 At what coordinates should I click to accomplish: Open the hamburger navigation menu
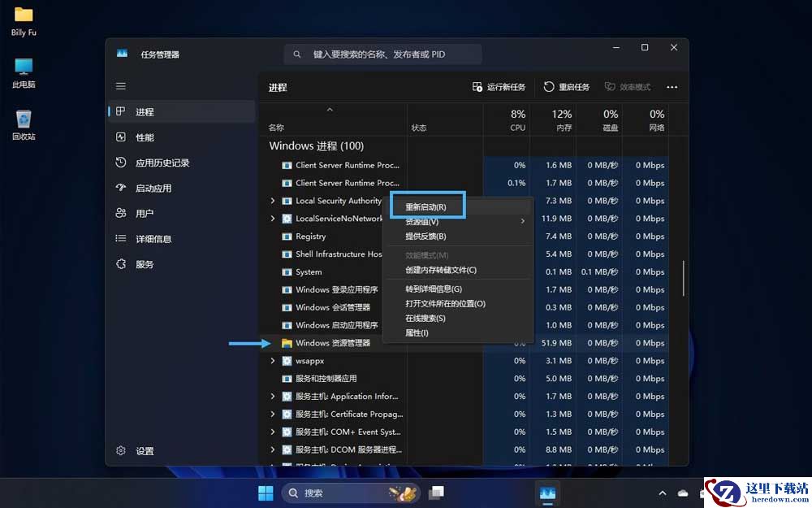[x=121, y=86]
